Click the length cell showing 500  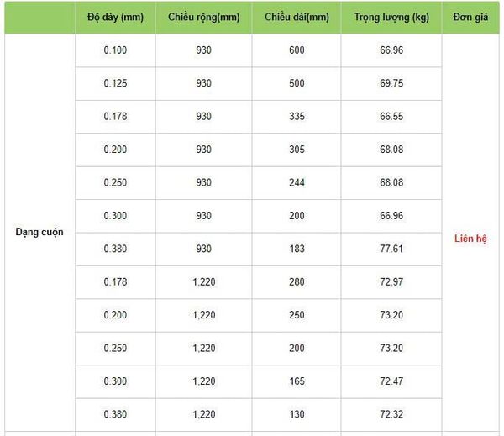point(296,84)
